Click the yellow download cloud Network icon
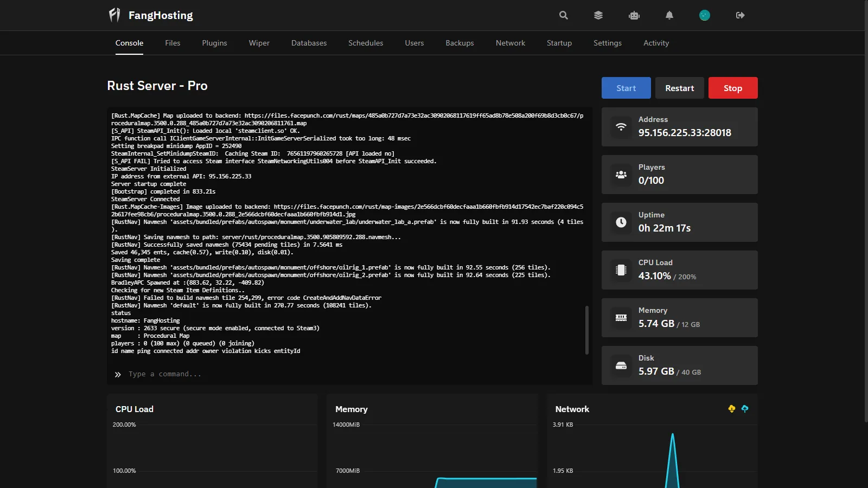The image size is (868, 488). click(x=732, y=409)
